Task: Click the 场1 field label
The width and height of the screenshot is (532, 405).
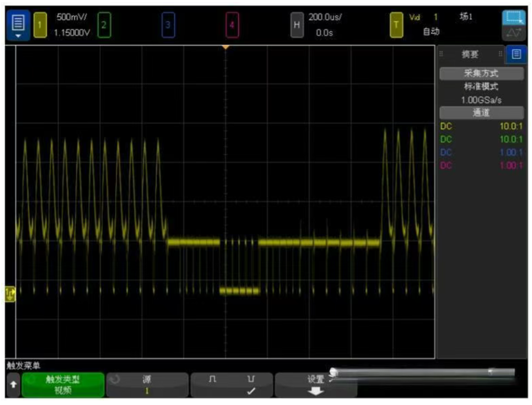Action: 466,16
